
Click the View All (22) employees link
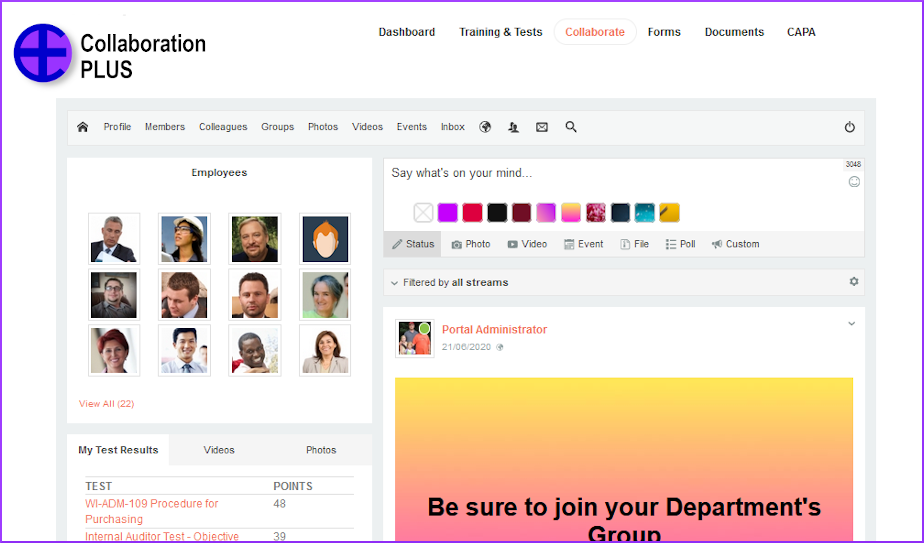106,404
